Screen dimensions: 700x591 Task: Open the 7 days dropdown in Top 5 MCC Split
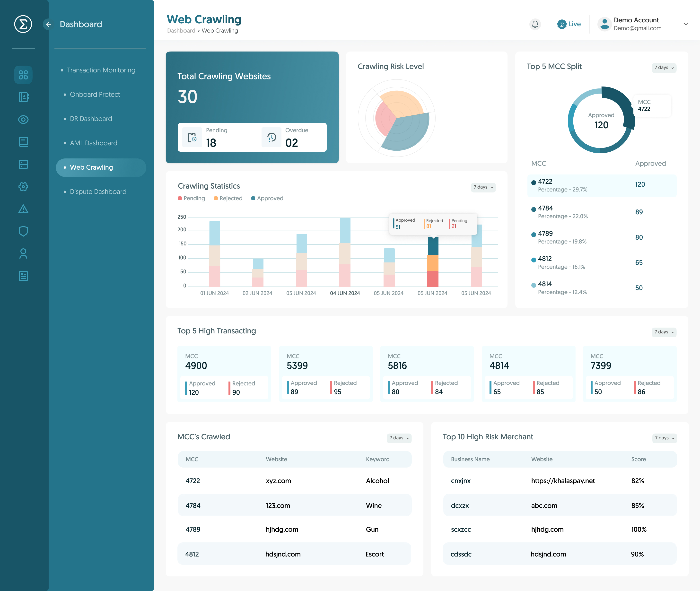coord(664,67)
